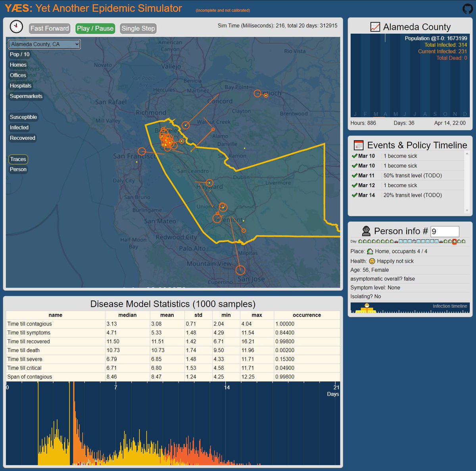Toggle the Homes map layer

click(x=18, y=65)
